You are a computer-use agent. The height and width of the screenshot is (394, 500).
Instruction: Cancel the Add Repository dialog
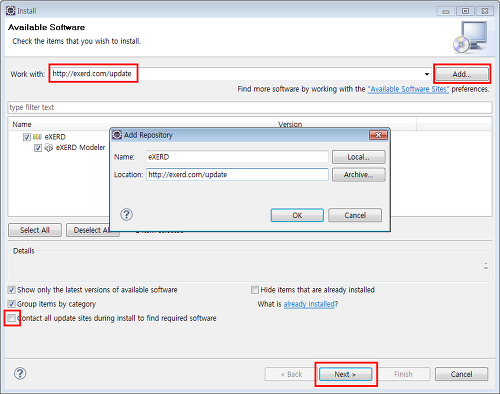point(355,215)
